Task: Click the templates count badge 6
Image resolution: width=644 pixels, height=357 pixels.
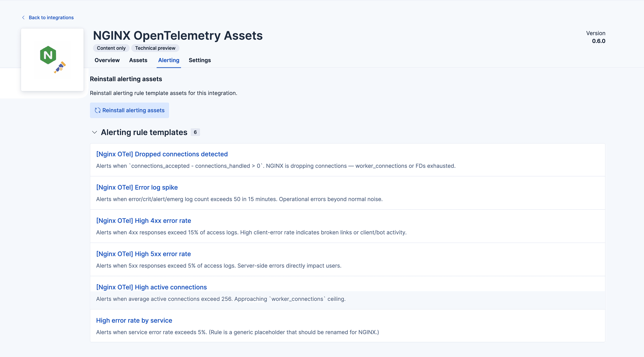Action: (195, 132)
